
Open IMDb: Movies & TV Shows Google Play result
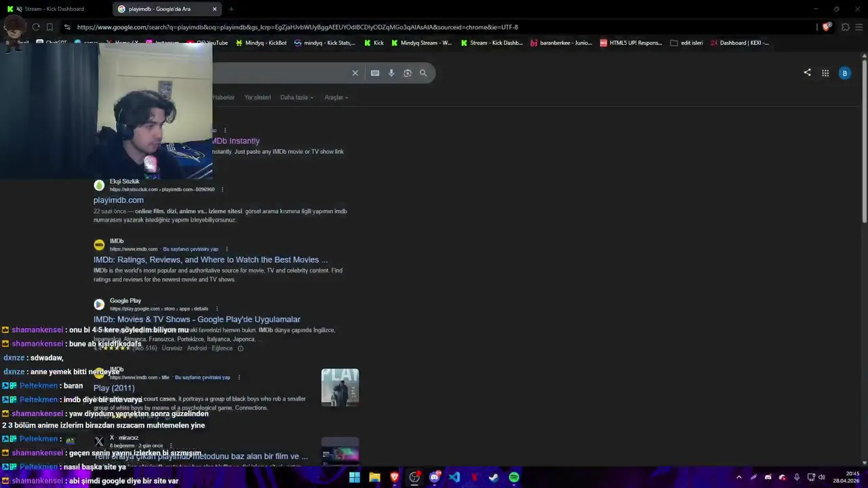[197, 319]
